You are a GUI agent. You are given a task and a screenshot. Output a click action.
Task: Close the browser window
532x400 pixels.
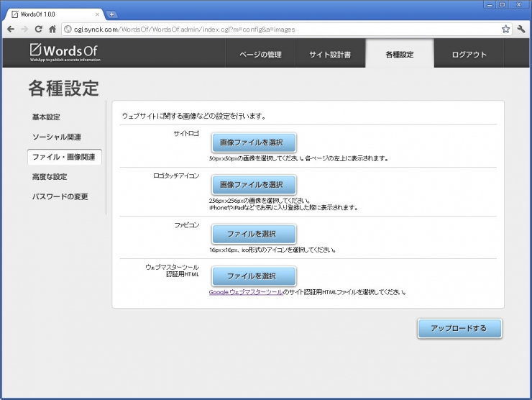(519, 5)
